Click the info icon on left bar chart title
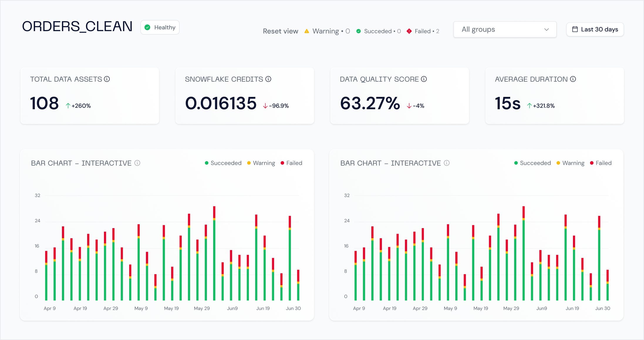 pos(137,163)
